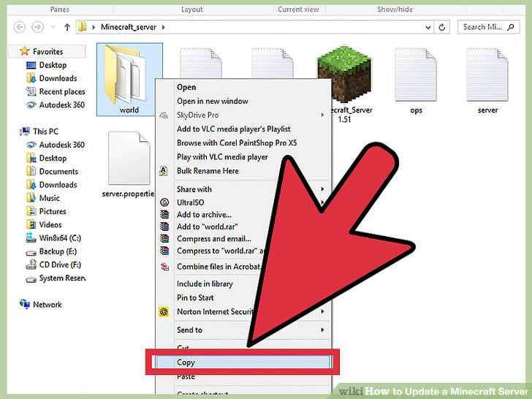Viewport: 532px width, 399px height.
Task: Open Downloads under This PC
Action: coord(58,185)
